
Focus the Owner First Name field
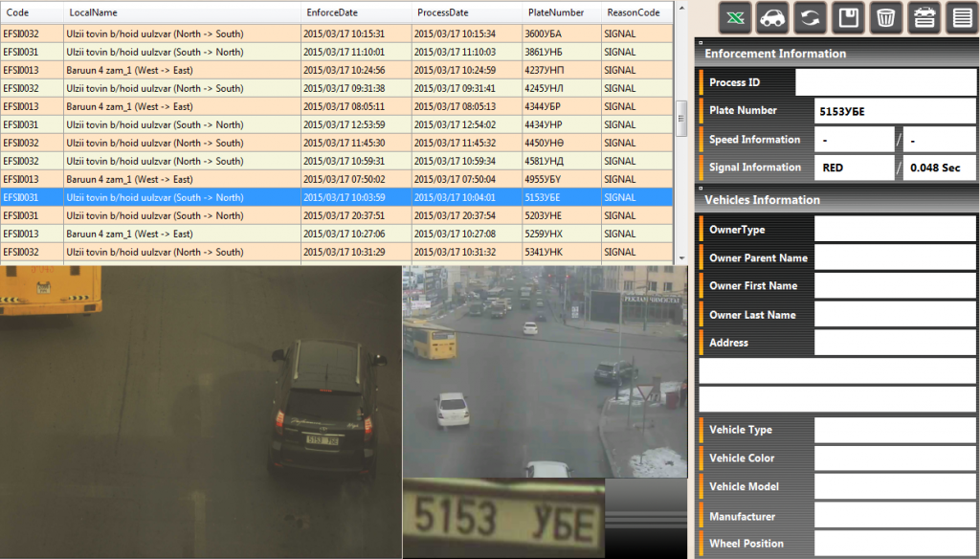pyautogui.click(x=894, y=286)
